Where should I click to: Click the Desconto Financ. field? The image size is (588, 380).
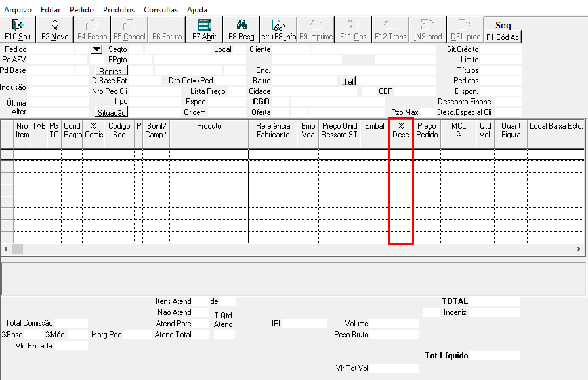(x=507, y=102)
